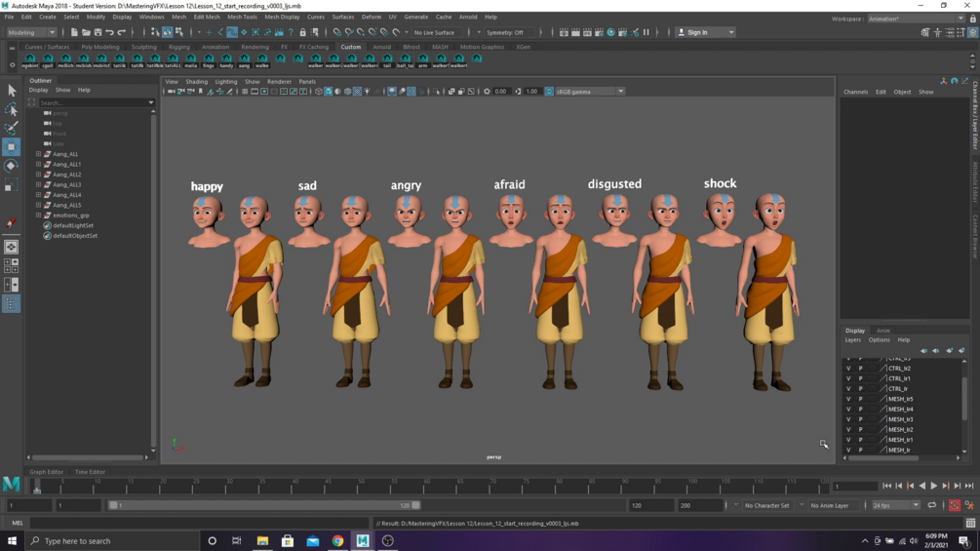Open the Deform menu
980x551 pixels.
[372, 17]
